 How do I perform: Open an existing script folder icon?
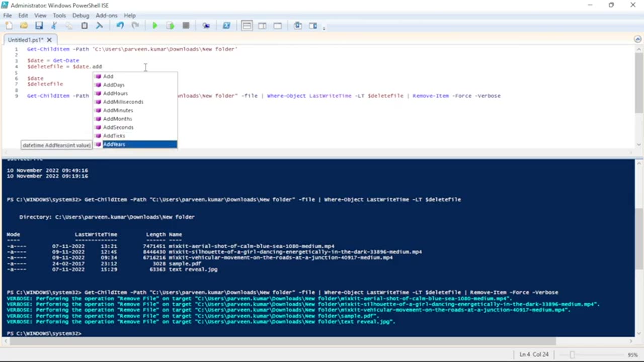(24, 26)
